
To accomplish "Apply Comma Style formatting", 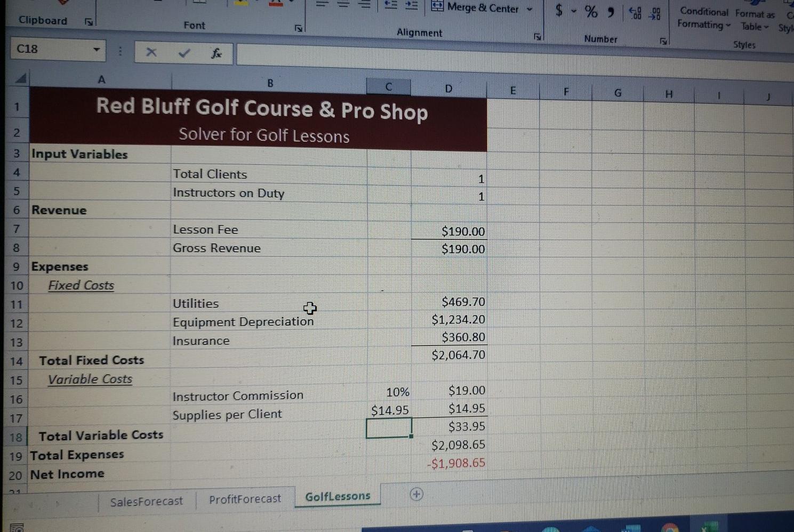I will pos(610,12).
